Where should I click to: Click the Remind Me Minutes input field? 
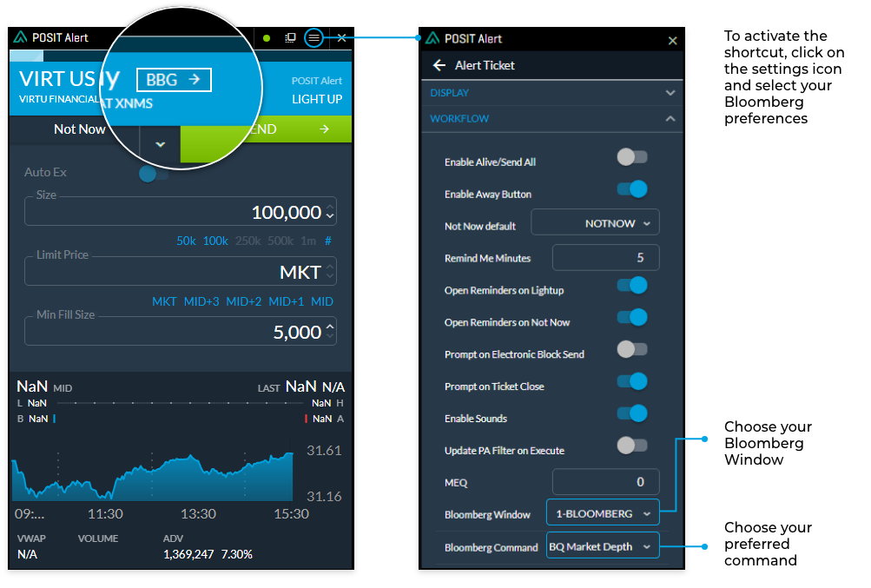pyautogui.click(x=605, y=257)
